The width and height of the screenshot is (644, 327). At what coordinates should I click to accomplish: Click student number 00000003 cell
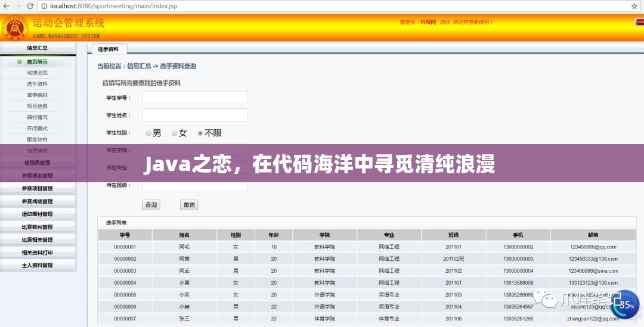(x=125, y=271)
